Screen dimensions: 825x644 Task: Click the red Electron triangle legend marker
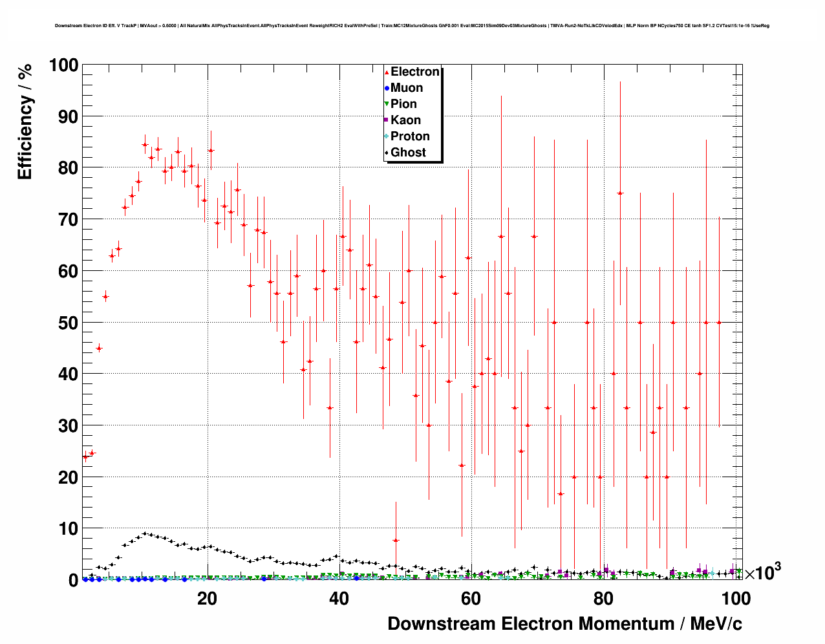387,72
